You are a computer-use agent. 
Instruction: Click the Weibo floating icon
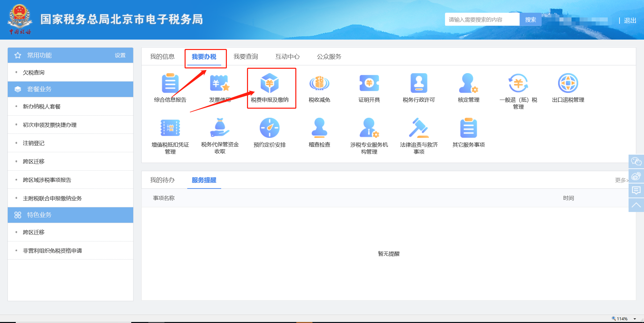[636, 176]
